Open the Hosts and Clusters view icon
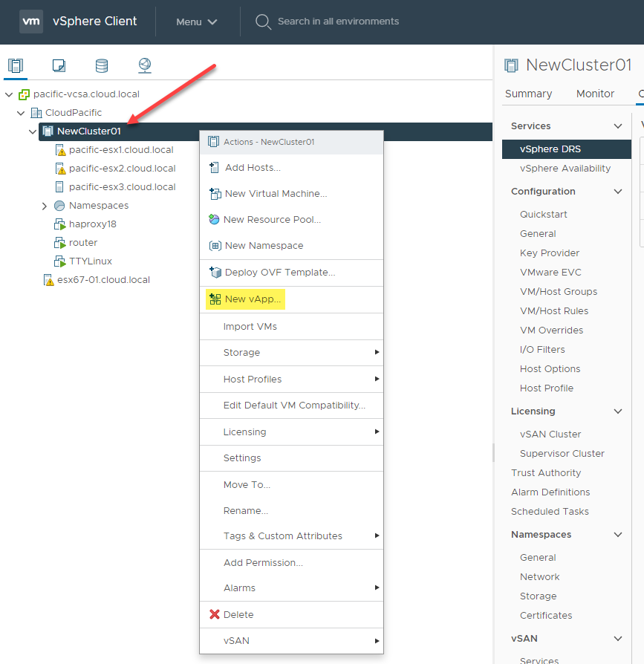644x664 pixels. 16,65
